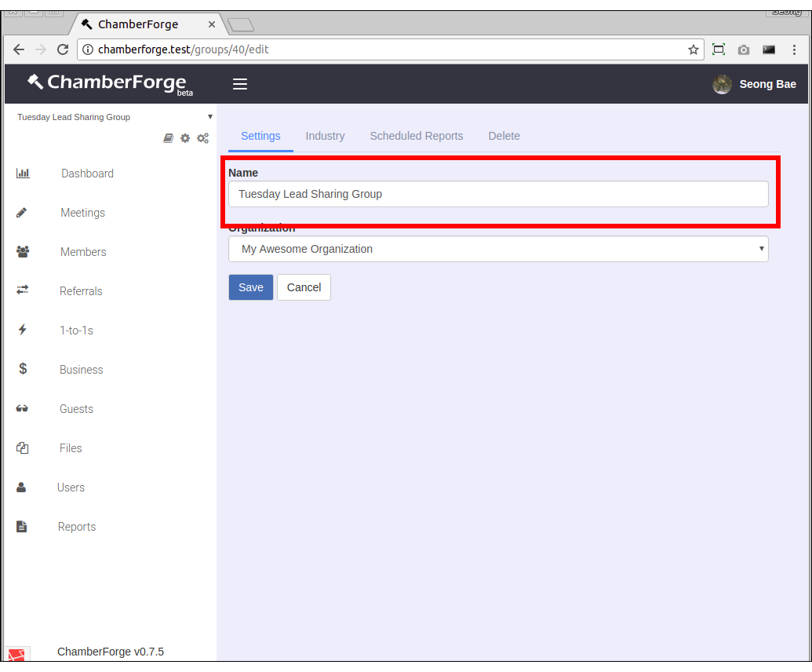Open Business via dollar sign icon
The height and width of the screenshot is (672, 812).
click(x=23, y=369)
